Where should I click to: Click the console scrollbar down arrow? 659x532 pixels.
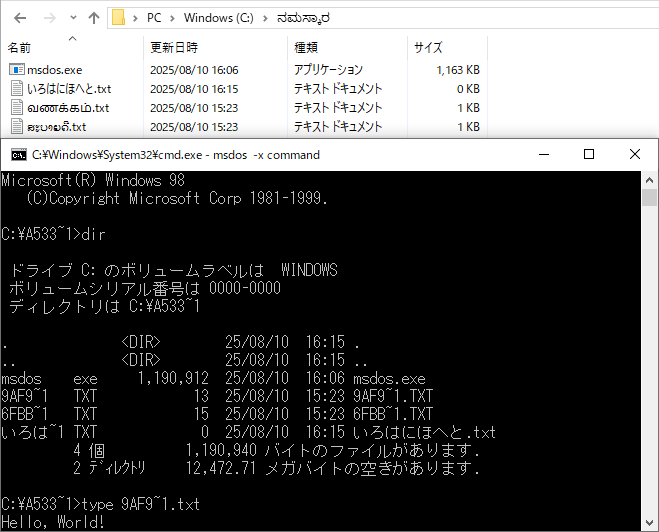649,523
